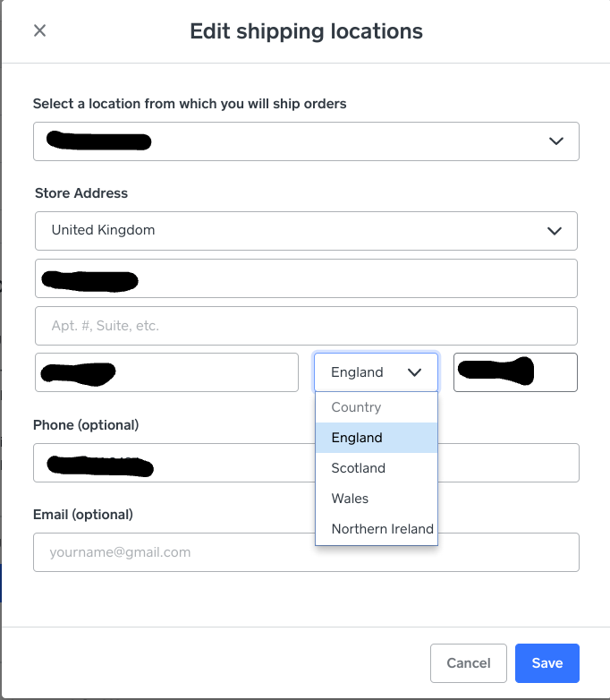Choose Scotland from the region list

[358, 468]
